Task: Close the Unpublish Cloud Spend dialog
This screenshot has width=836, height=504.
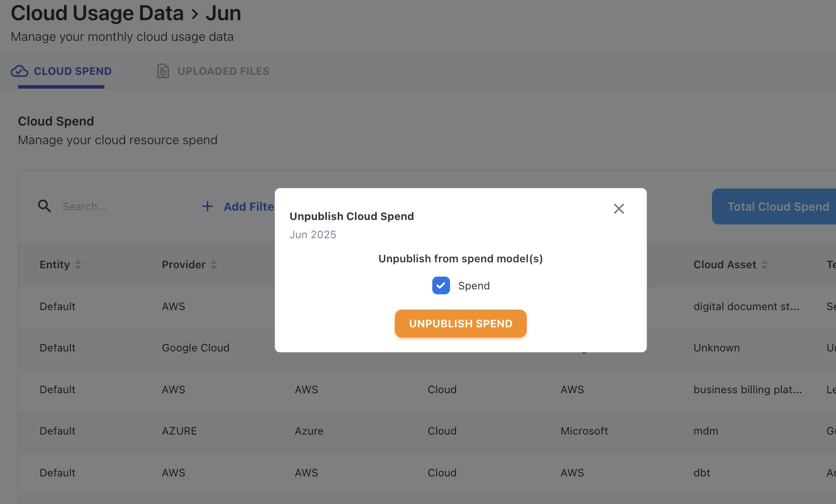Action: pyautogui.click(x=619, y=209)
